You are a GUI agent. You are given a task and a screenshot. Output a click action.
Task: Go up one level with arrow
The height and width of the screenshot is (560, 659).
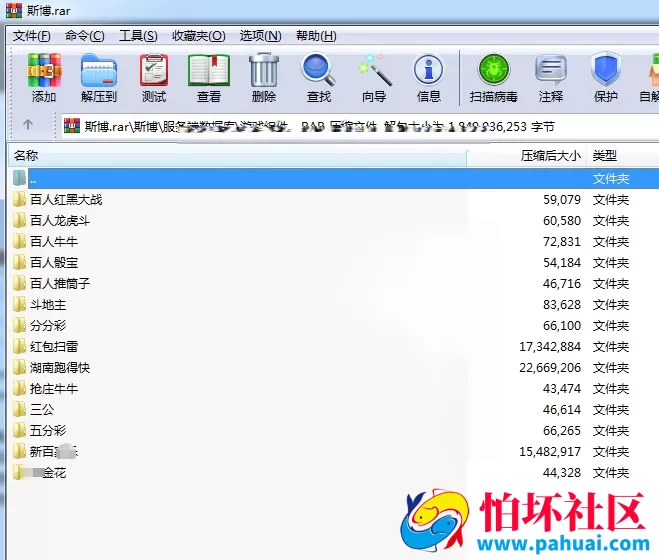(x=28, y=124)
